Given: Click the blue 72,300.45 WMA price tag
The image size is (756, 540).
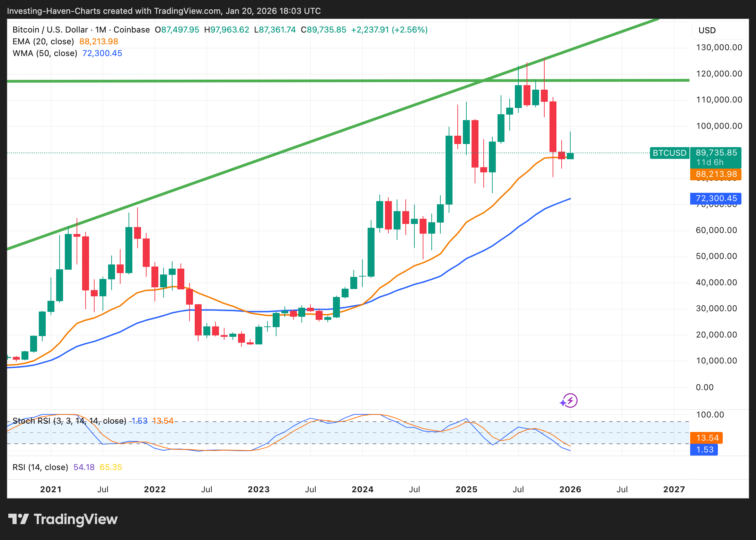Looking at the screenshot, I should [716, 198].
